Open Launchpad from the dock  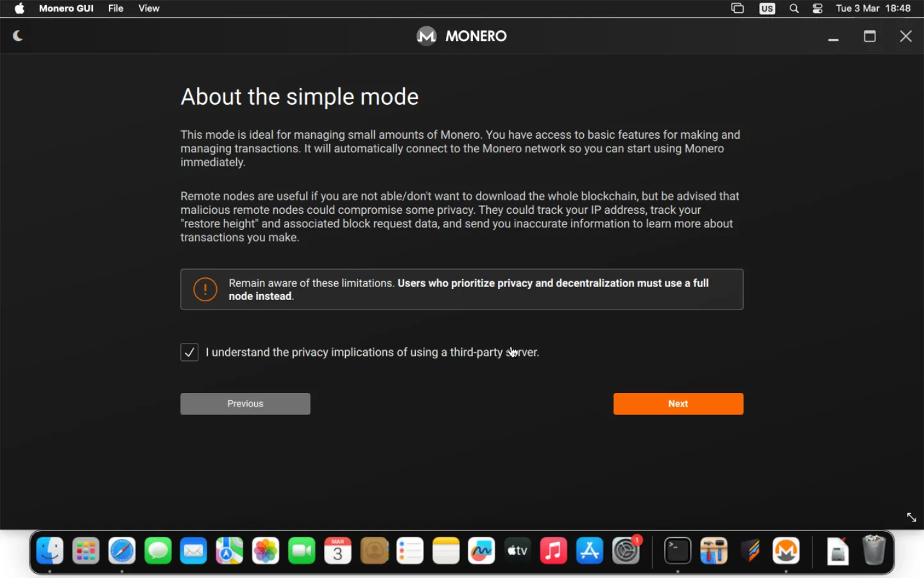86,551
